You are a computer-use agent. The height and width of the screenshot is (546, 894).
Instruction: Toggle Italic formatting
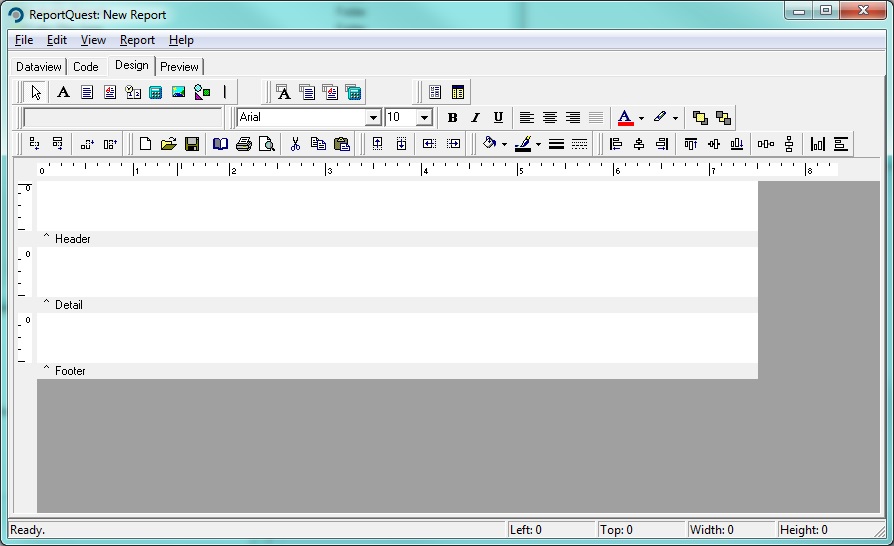coord(475,117)
